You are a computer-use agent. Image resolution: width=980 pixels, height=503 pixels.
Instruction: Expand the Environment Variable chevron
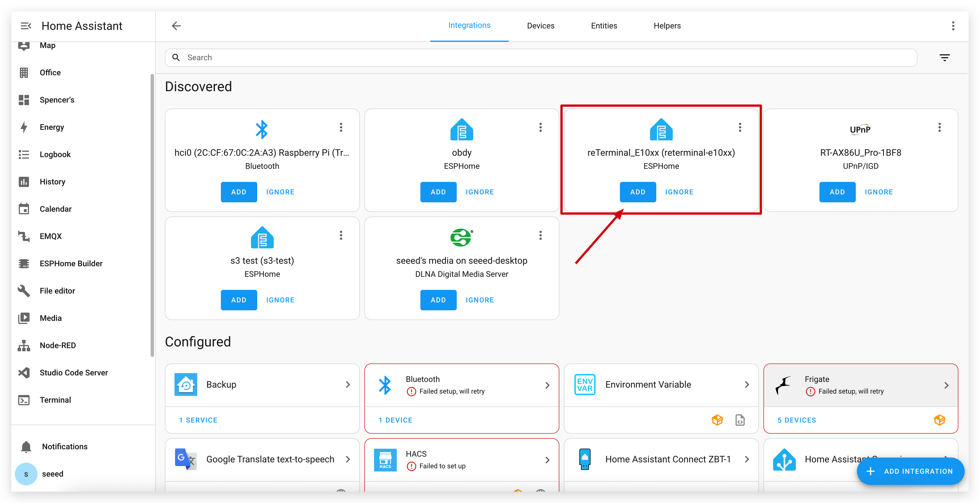[x=747, y=385]
